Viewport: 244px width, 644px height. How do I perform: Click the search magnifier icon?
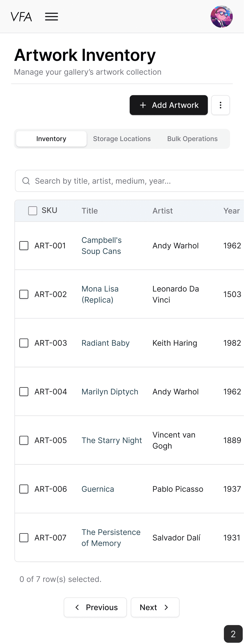click(x=26, y=181)
